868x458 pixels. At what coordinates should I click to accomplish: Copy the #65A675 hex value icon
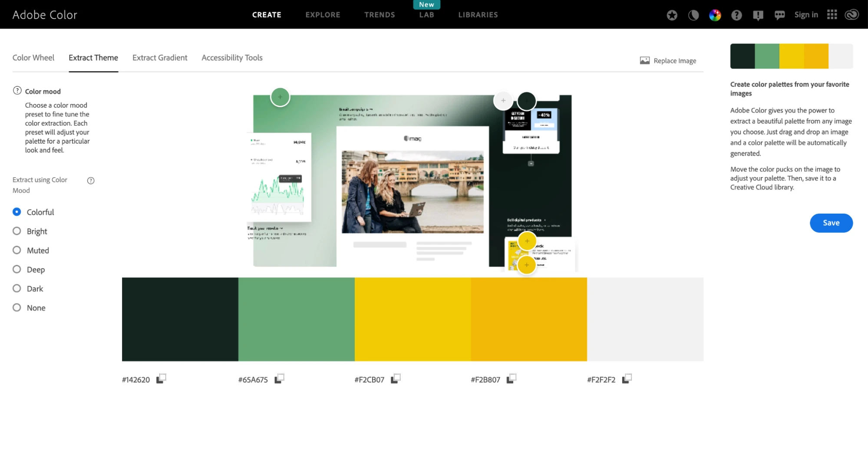pos(279,379)
